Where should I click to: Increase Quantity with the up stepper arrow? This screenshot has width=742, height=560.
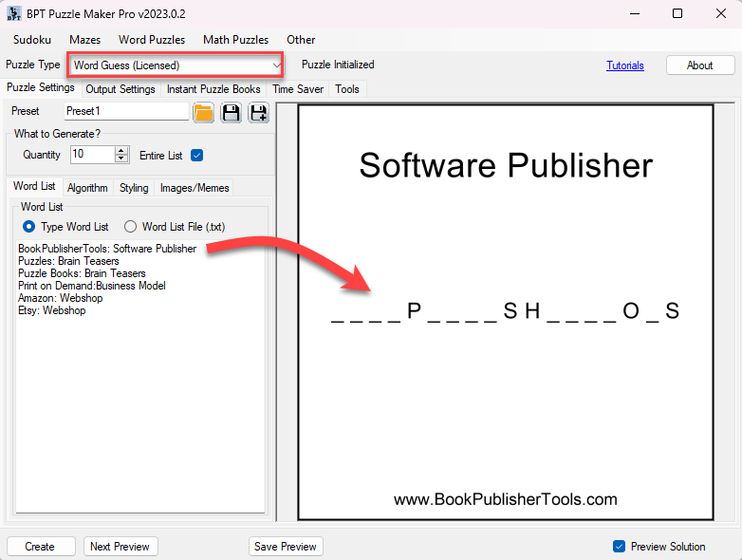coord(121,150)
